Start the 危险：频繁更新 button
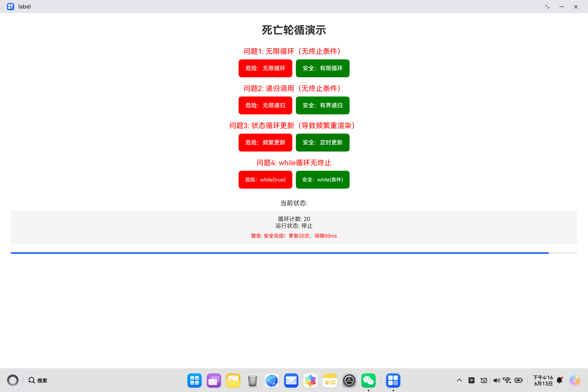This screenshot has width=588, height=392. (265, 142)
